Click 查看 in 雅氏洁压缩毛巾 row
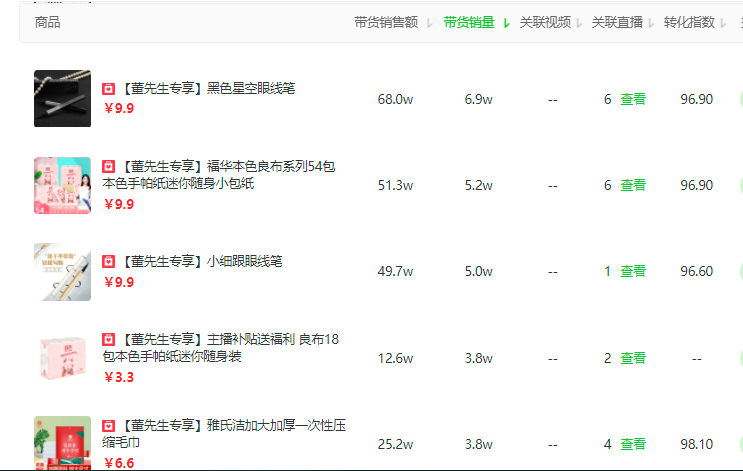 point(633,444)
